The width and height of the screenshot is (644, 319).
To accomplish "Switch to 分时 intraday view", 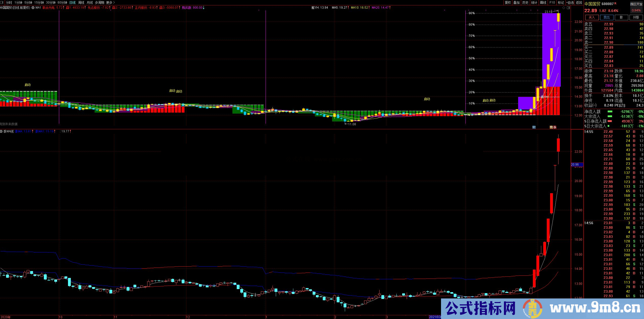I will pyautogui.click(x=9, y=3).
